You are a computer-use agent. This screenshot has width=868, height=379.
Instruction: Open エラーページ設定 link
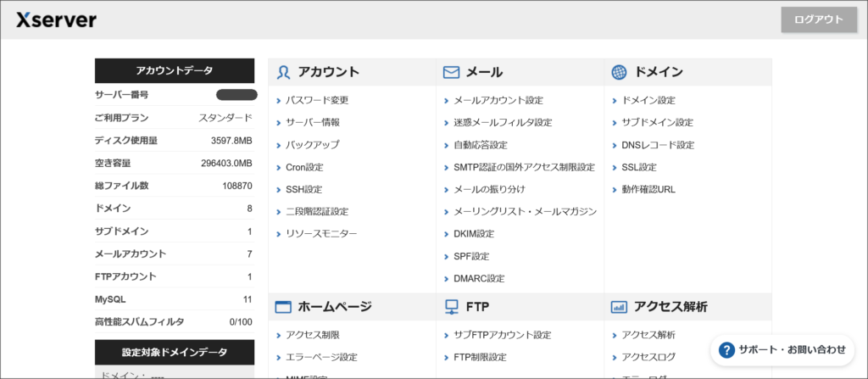point(321,357)
